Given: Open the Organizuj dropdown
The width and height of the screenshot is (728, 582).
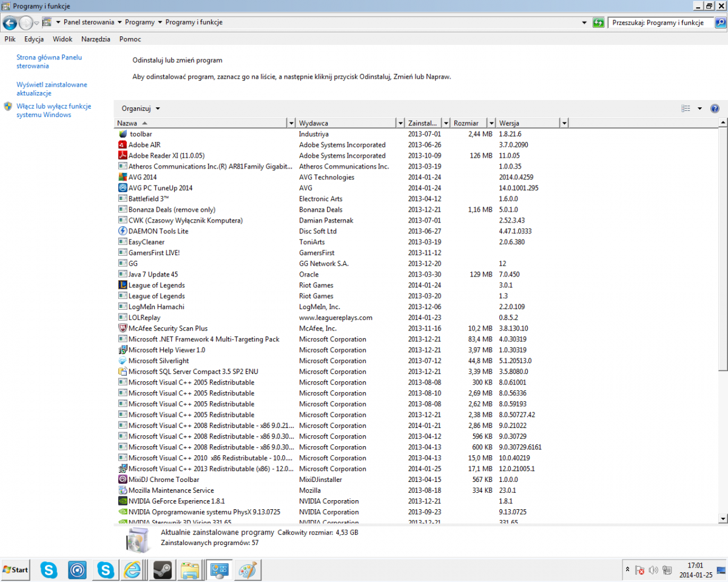Looking at the screenshot, I should 141,109.
